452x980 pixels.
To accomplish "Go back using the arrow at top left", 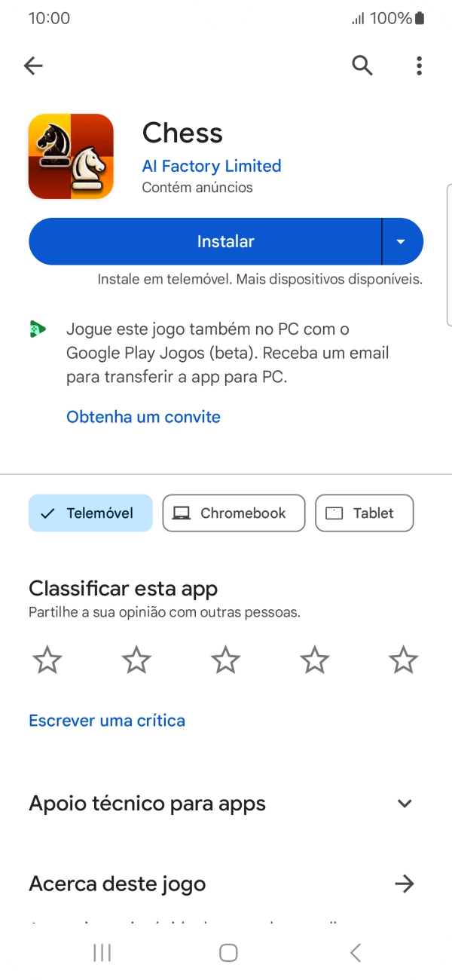I will click(x=33, y=66).
